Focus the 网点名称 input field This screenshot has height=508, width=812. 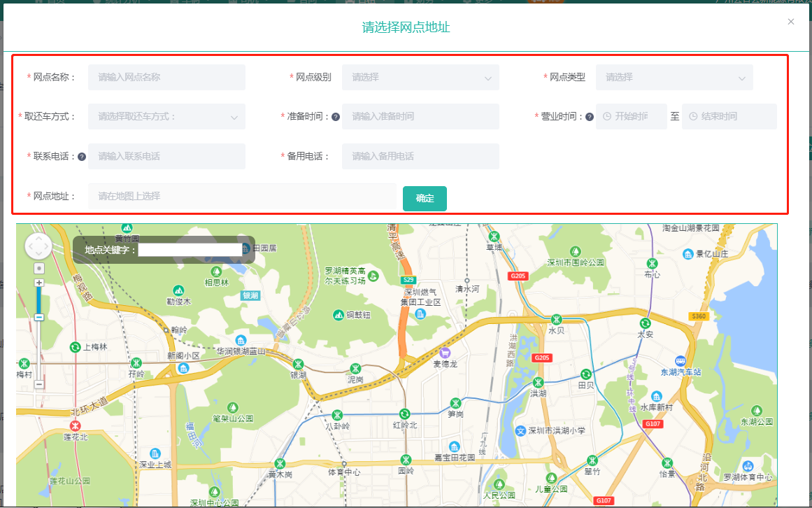tap(166, 78)
